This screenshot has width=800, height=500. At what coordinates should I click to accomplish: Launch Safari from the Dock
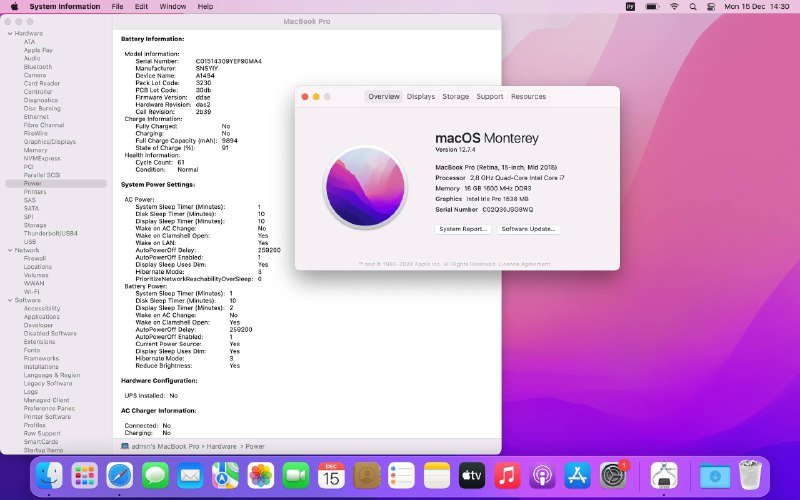(x=119, y=476)
